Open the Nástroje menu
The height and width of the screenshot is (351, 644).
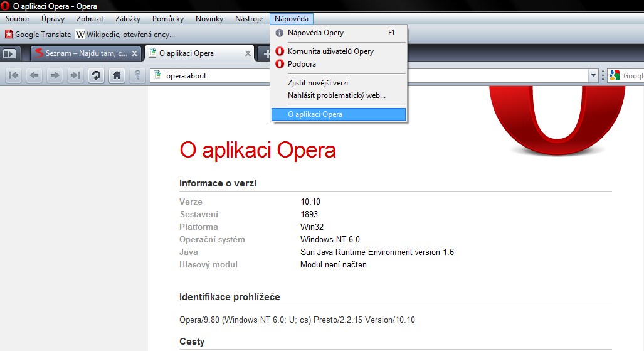[x=249, y=18]
